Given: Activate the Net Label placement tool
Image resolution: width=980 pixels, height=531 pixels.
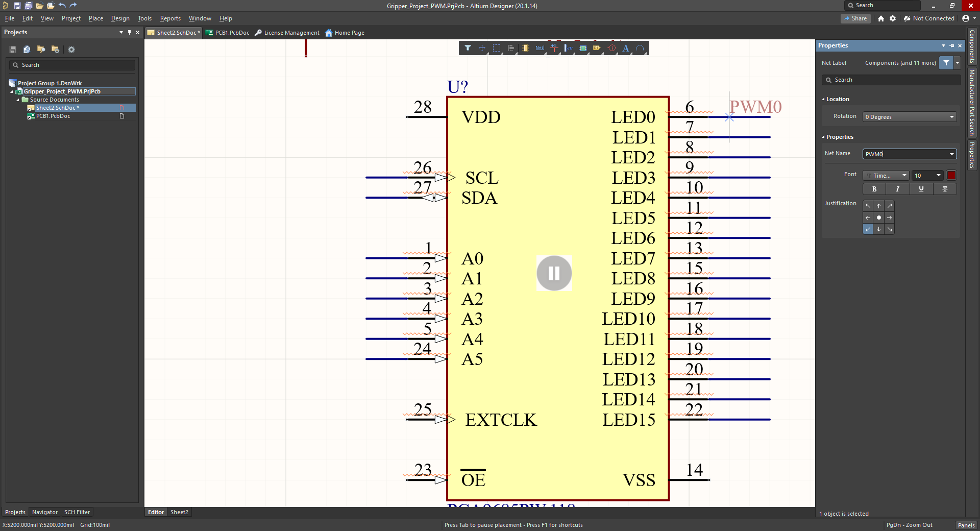Looking at the screenshot, I should (540, 48).
